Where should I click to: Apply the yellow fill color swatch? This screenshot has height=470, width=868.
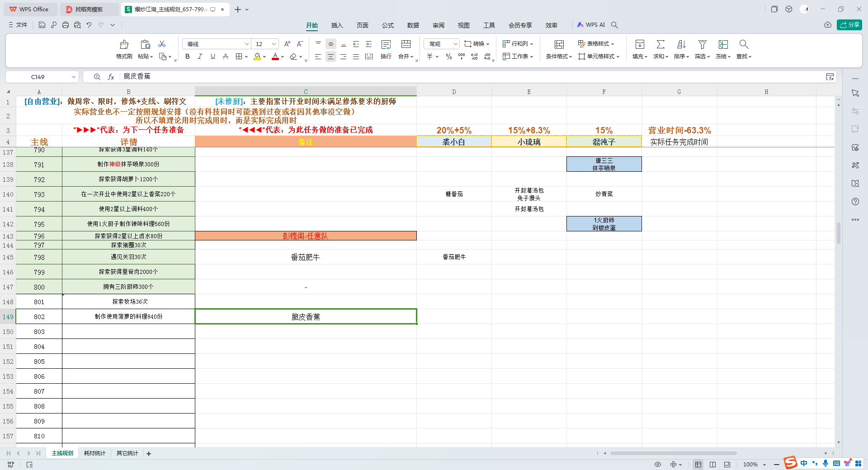[x=257, y=56]
